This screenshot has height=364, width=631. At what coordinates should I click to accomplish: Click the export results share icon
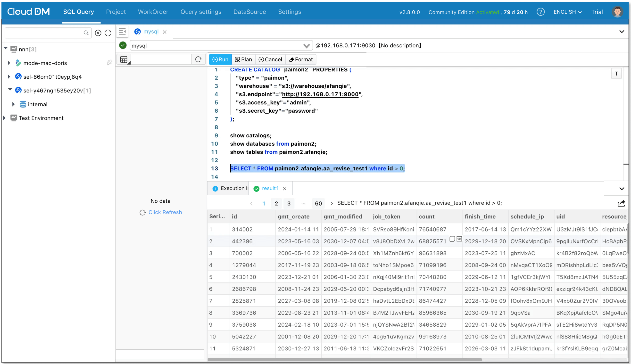pyautogui.click(x=621, y=204)
